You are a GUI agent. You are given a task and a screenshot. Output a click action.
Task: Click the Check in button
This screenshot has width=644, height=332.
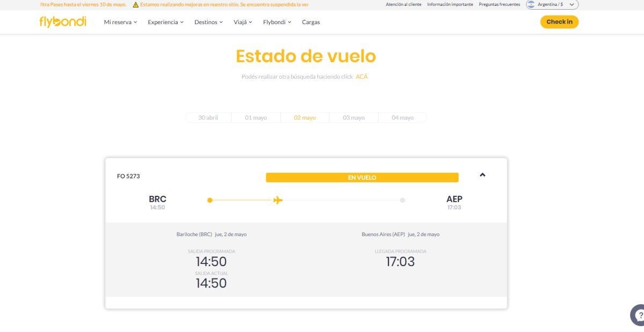[559, 22]
